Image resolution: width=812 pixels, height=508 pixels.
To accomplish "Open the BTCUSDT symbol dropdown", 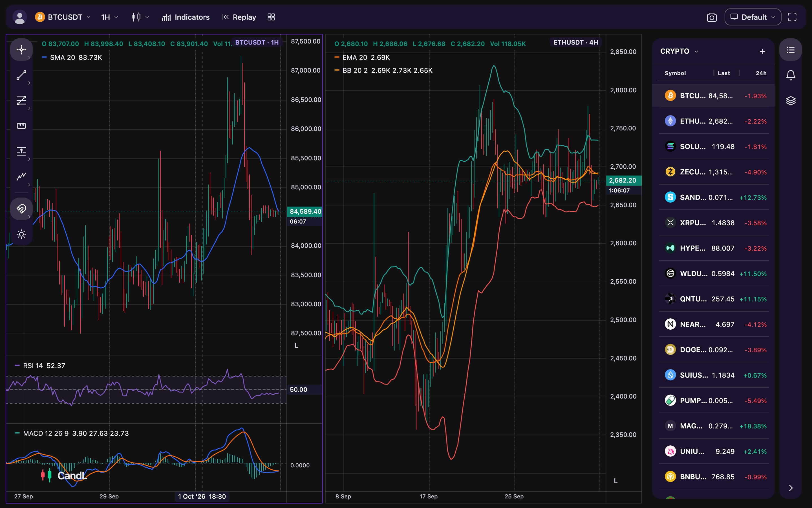I will (x=63, y=17).
